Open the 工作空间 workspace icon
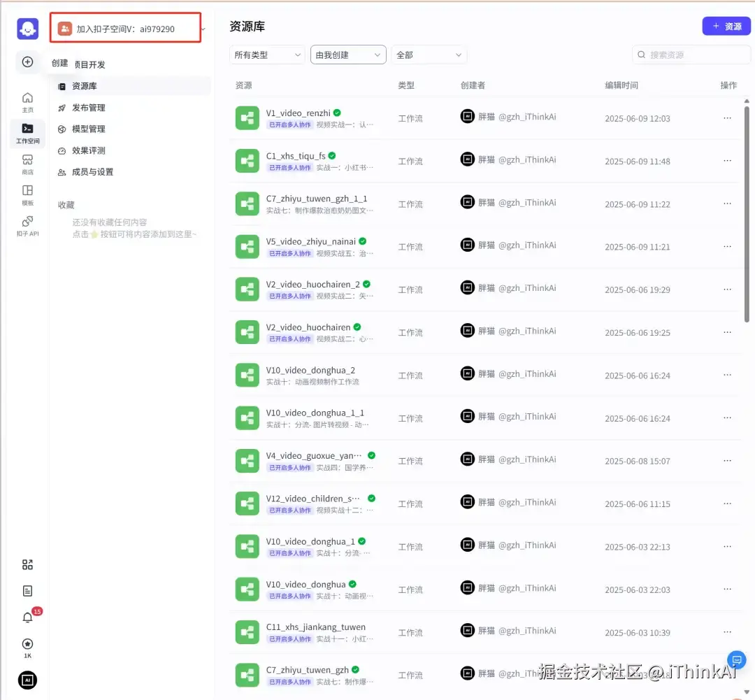755x700 pixels. point(27,134)
